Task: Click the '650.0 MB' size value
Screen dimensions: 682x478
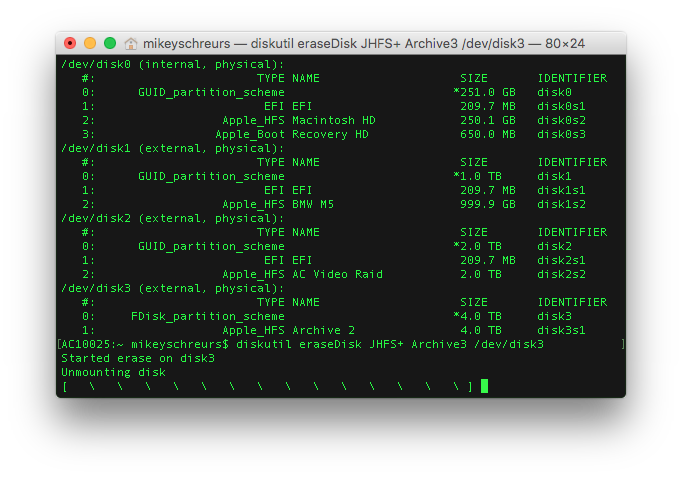Action: 488,134
